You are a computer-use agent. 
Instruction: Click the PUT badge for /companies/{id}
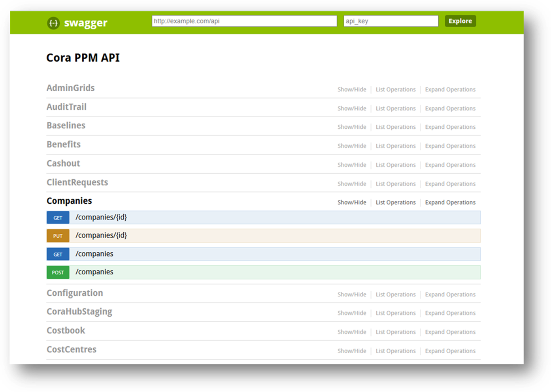tap(58, 236)
